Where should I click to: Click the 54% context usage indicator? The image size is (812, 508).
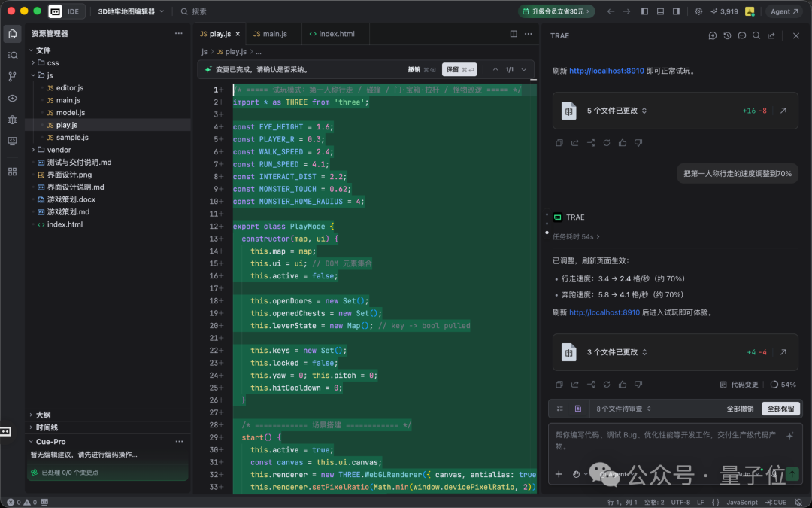(x=783, y=385)
